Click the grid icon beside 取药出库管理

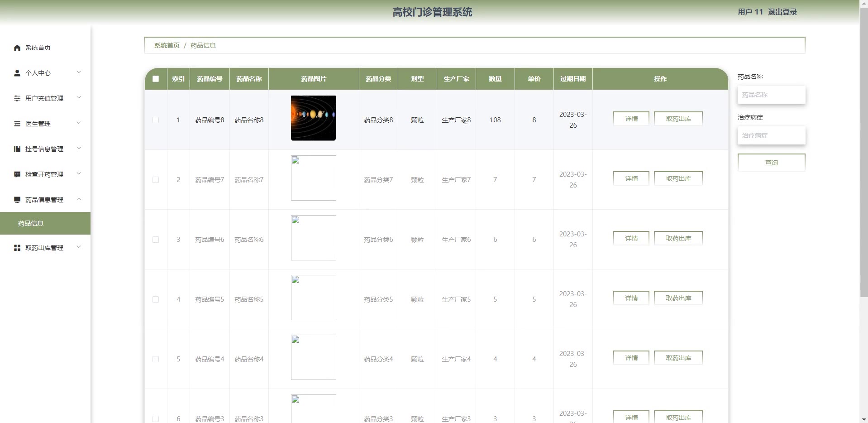click(x=17, y=248)
